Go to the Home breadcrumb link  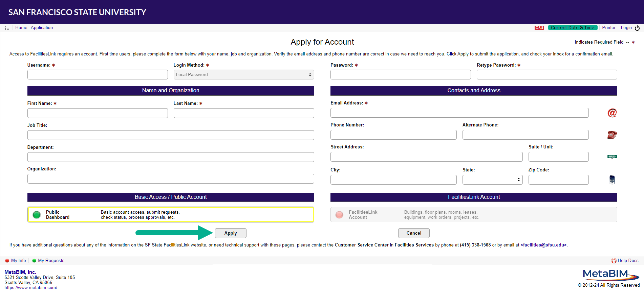tap(21, 28)
